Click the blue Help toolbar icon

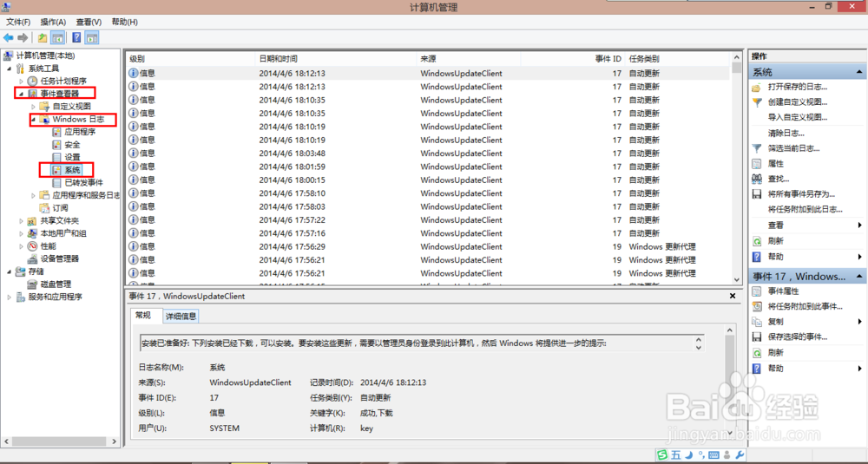pyautogui.click(x=76, y=37)
